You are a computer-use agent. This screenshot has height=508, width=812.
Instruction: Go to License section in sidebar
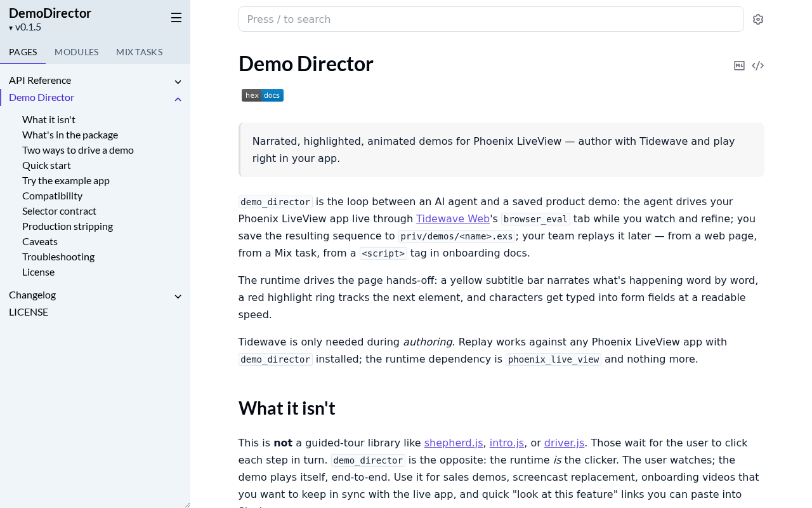tap(39, 272)
